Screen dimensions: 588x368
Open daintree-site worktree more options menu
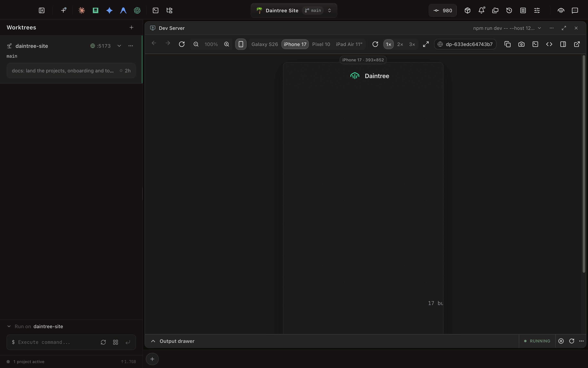[130, 46]
